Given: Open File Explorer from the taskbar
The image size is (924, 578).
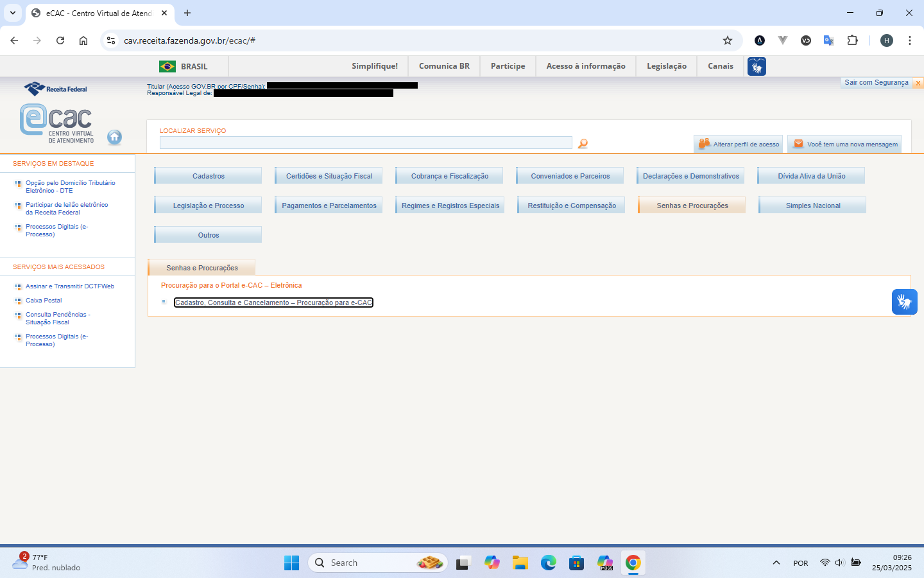Looking at the screenshot, I should click(520, 563).
